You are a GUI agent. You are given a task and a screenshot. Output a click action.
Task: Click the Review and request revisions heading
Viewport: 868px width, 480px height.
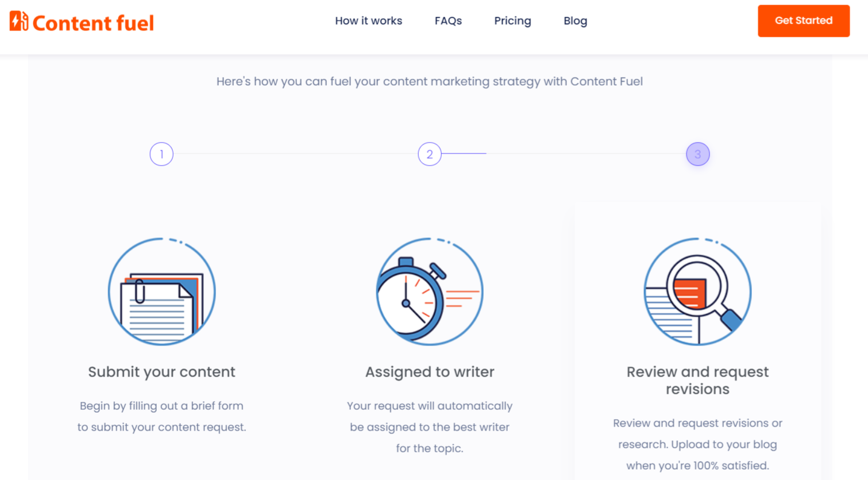[x=697, y=381]
